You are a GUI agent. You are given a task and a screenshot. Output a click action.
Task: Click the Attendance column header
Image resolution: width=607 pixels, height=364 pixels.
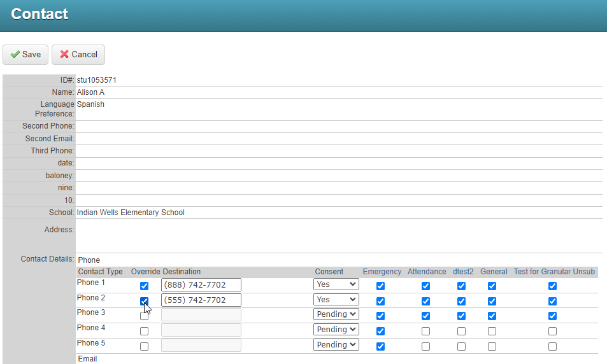click(x=427, y=272)
